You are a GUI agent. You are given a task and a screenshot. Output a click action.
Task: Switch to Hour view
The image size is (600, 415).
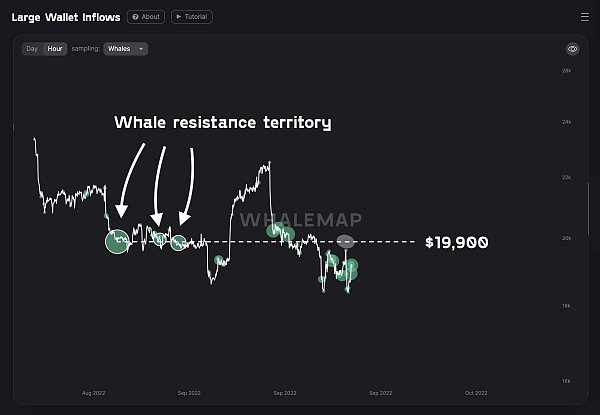pyautogui.click(x=55, y=49)
